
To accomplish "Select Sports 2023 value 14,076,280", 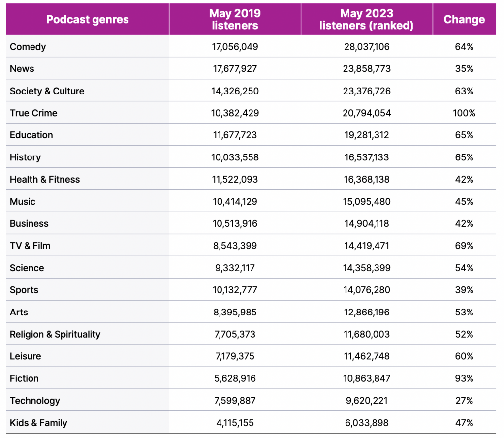I will 367,290.
